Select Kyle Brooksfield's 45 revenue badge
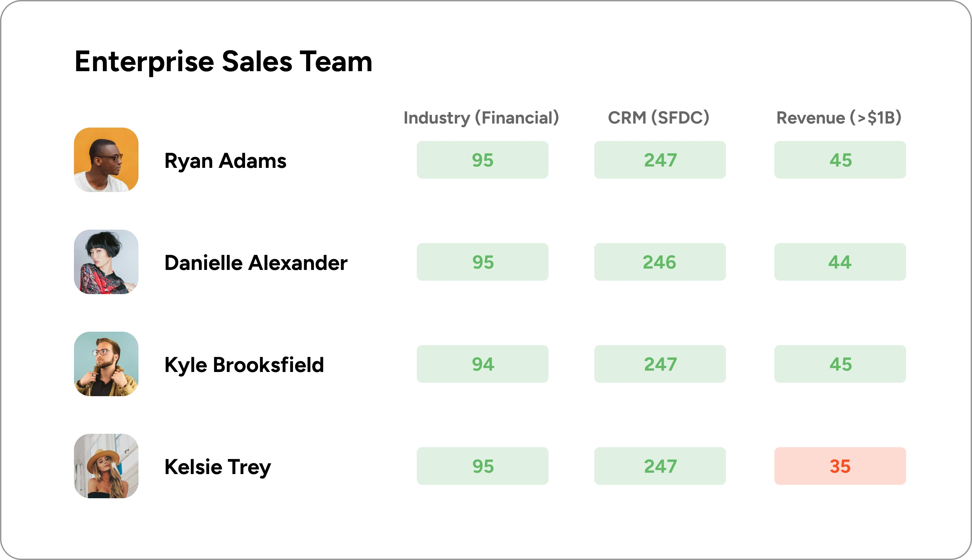Screen dimensions: 972x560 [840, 364]
